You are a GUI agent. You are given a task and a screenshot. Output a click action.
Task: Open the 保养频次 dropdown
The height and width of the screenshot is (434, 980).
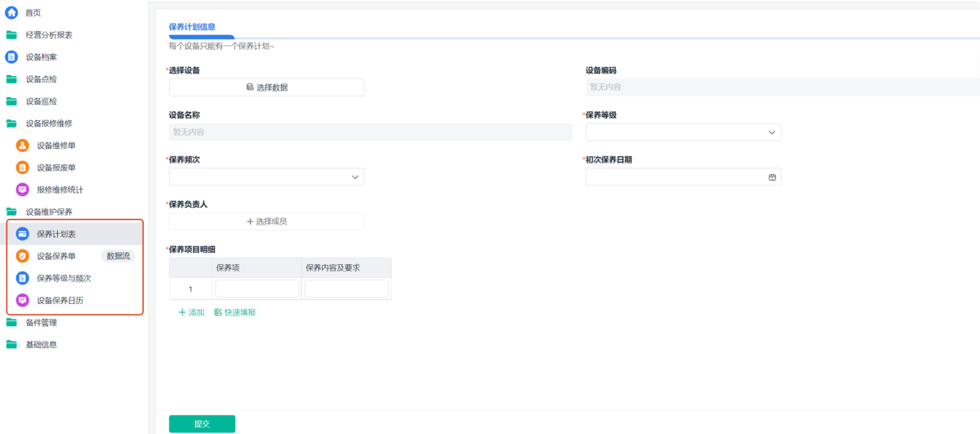coord(266,177)
